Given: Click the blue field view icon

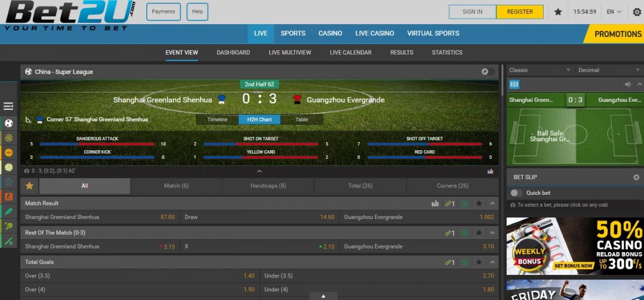Looking at the screenshot, I should click(x=514, y=84).
